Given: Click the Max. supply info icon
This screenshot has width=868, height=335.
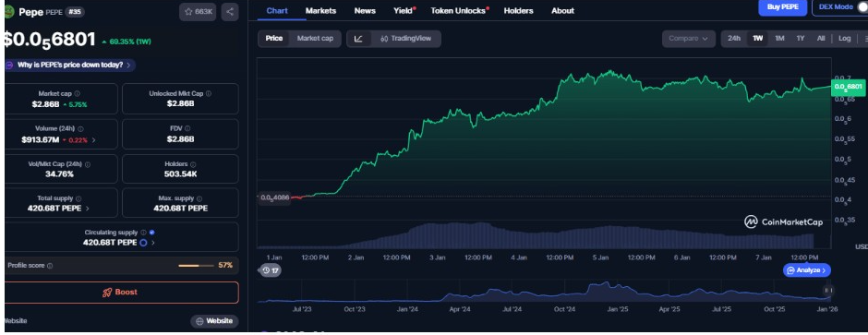Looking at the screenshot, I should point(199,198).
